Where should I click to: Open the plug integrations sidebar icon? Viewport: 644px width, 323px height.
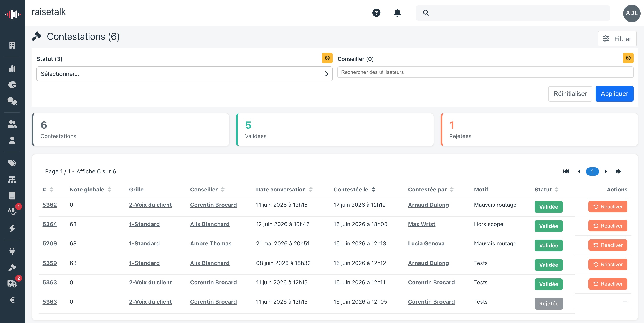[x=12, y=251]
